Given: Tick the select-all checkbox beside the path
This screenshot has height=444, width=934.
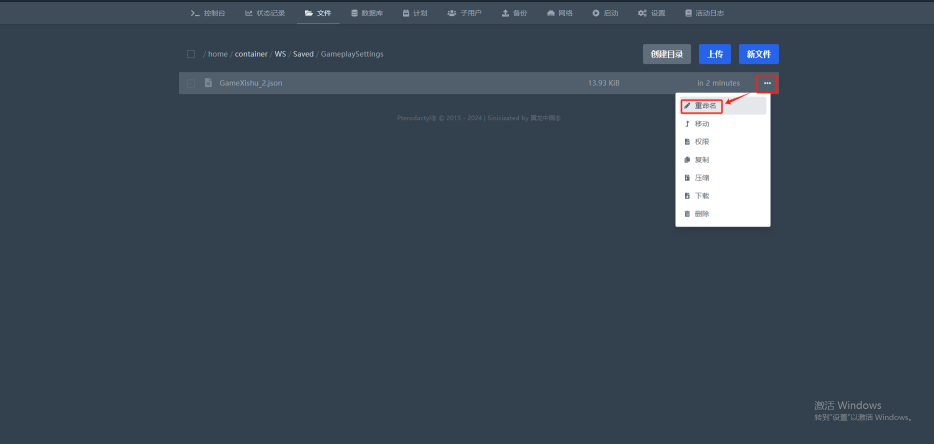Looking at the screenshot, I should click(191, 54).
